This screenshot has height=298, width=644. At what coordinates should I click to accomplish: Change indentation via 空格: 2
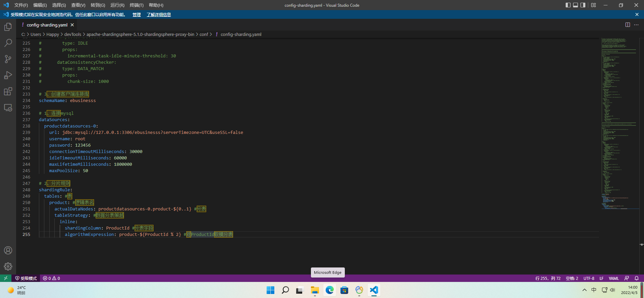click(x=572, y=278)
